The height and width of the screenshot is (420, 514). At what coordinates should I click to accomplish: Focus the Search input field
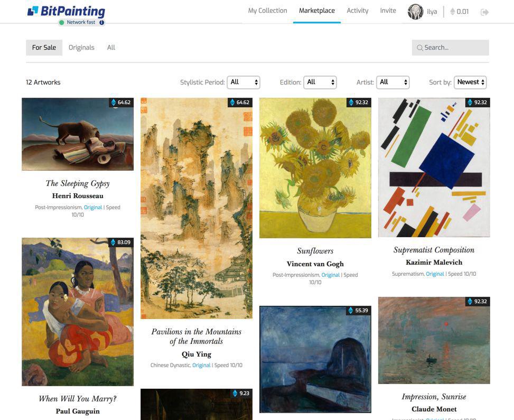[x=454, y=48]
